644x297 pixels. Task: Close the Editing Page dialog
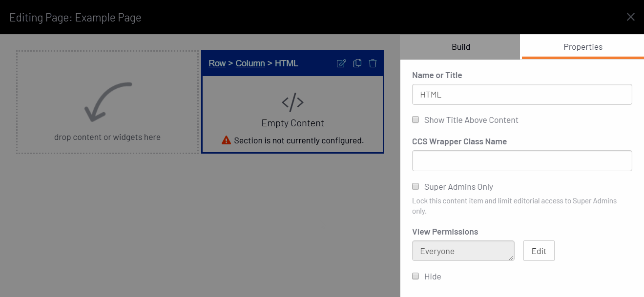point(631,17)
